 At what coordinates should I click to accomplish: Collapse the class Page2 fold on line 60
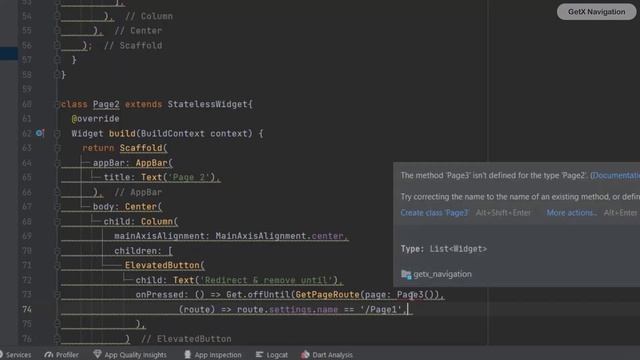point(58,104)
